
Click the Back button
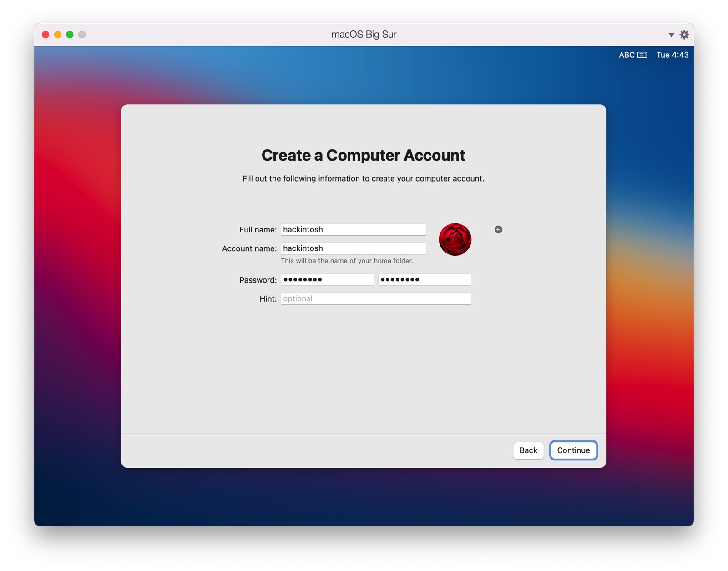528,450
